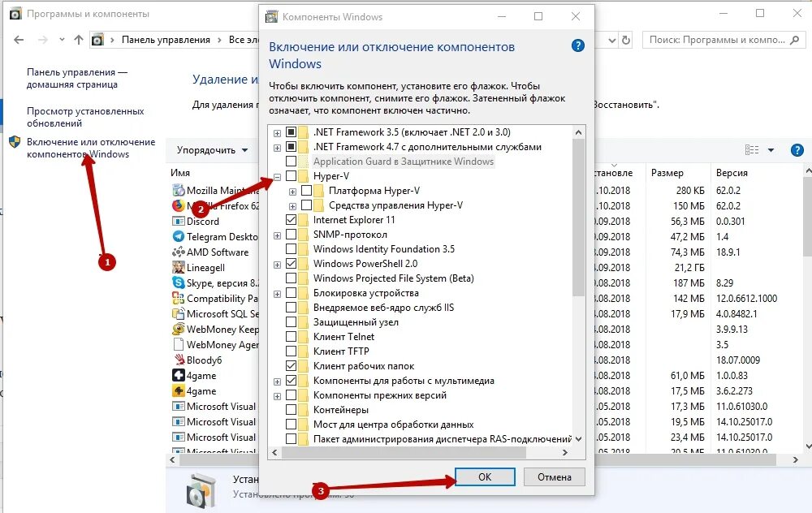The width and height of the screenshot is (812, 513).
Task: Open Просмотр установленных обновлений link
Action: 85,117
